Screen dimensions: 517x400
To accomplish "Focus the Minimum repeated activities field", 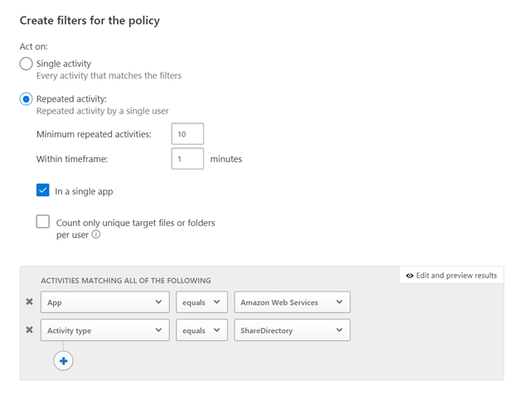I will click(x=187, y=134).
